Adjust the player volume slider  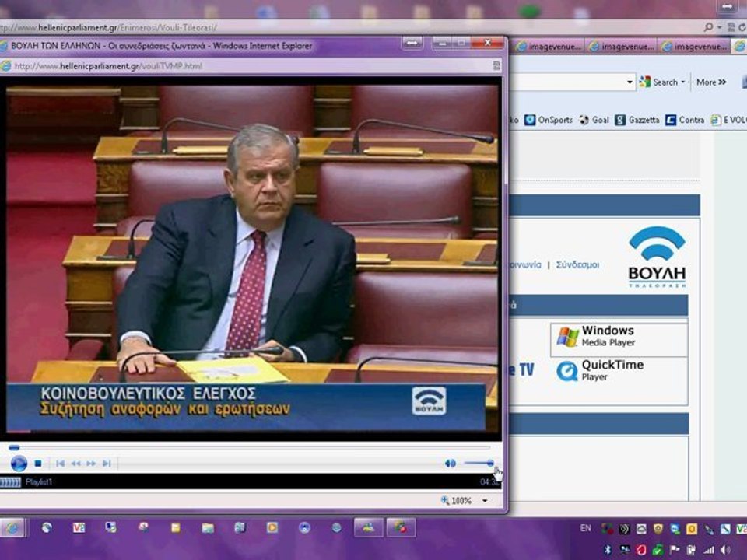[479, 463]
